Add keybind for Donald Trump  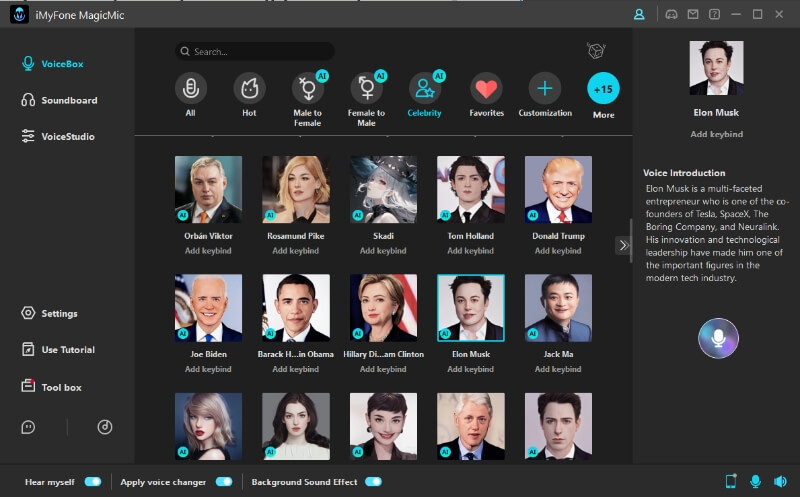click(558, 251)
